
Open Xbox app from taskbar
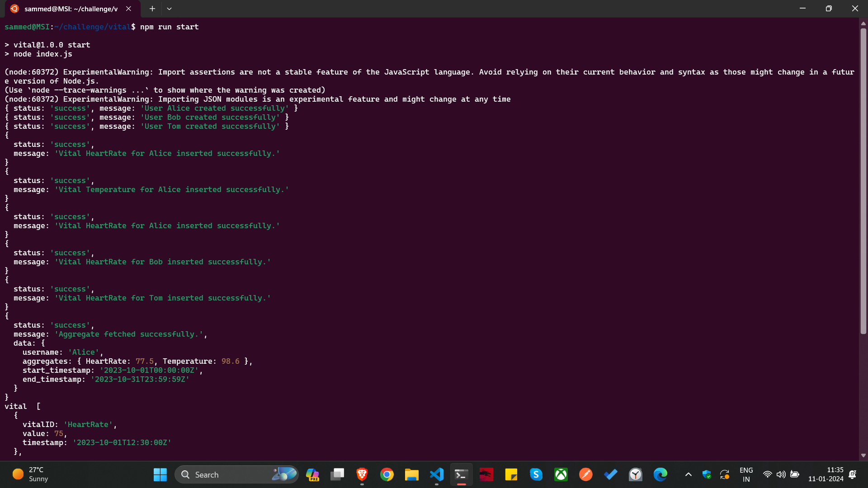(x=561, y=474)
